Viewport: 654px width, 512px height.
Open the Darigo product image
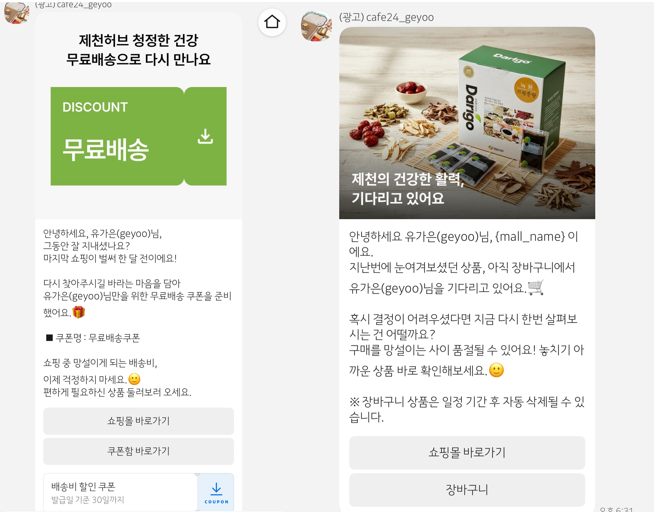click(x=467, y=123)
